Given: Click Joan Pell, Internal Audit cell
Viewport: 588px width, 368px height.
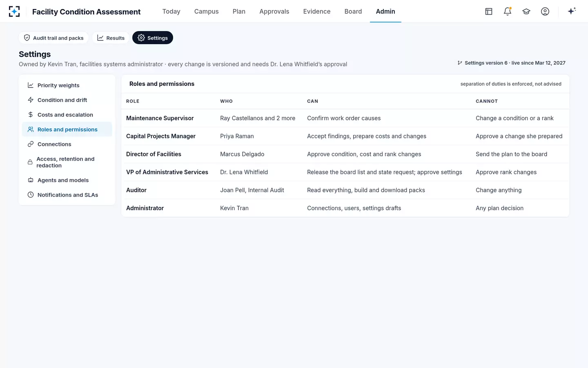Looking at the screenshot, I should click(252, 190).
